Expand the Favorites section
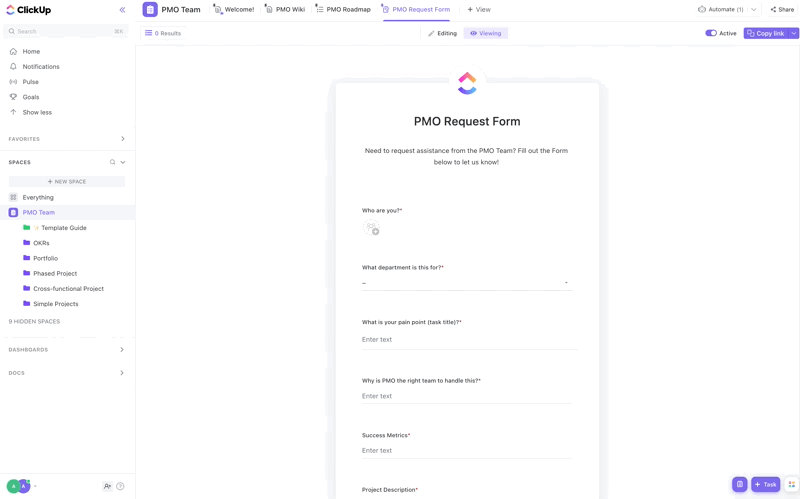Viewport: 800px width, 499px height. pyautogui.click(x=122, y=139)
